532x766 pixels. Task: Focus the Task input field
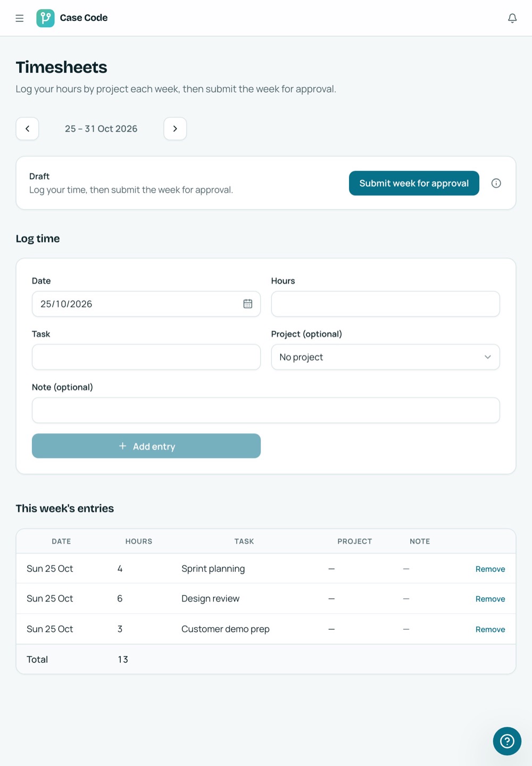click(146, 357)
